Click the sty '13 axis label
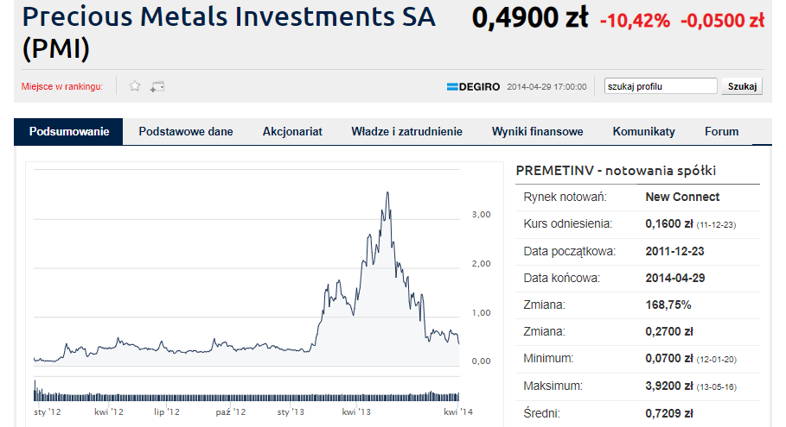Screen dimensions: 786x427 point(291,412)
